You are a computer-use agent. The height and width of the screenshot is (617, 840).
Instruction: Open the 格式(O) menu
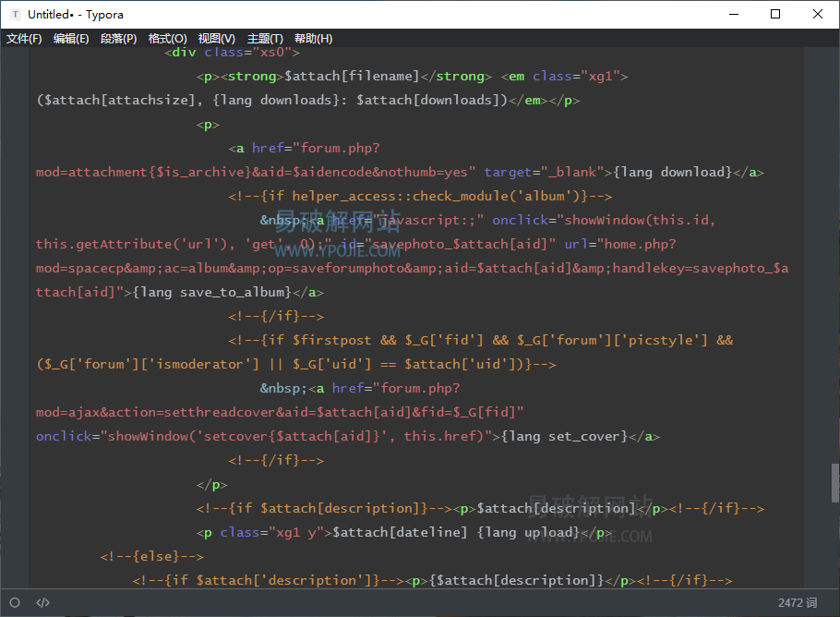(x=167, y=39)
